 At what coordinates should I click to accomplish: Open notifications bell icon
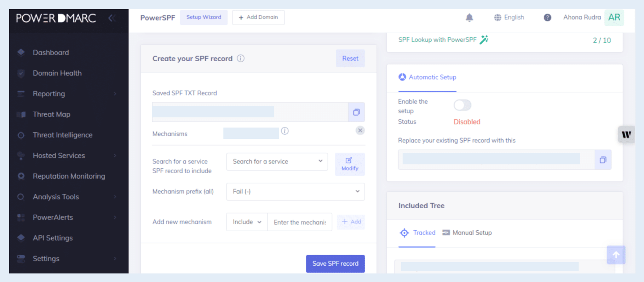point(469,18)
